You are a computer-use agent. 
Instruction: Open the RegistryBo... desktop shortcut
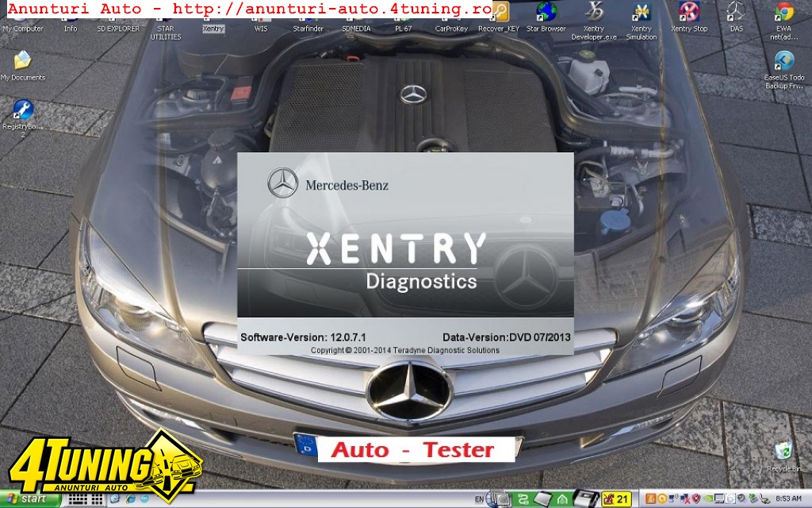point(22,118)
